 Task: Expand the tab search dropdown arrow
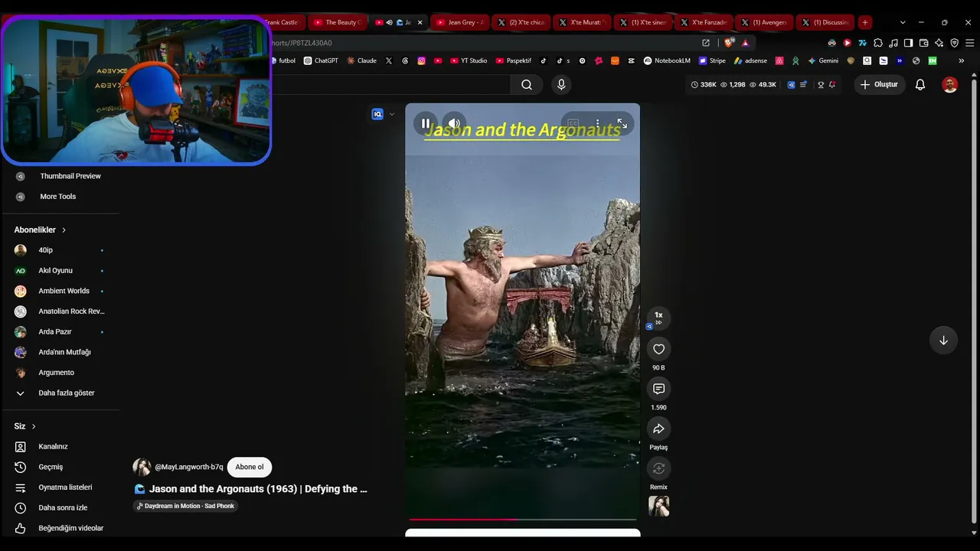(903, 22)
